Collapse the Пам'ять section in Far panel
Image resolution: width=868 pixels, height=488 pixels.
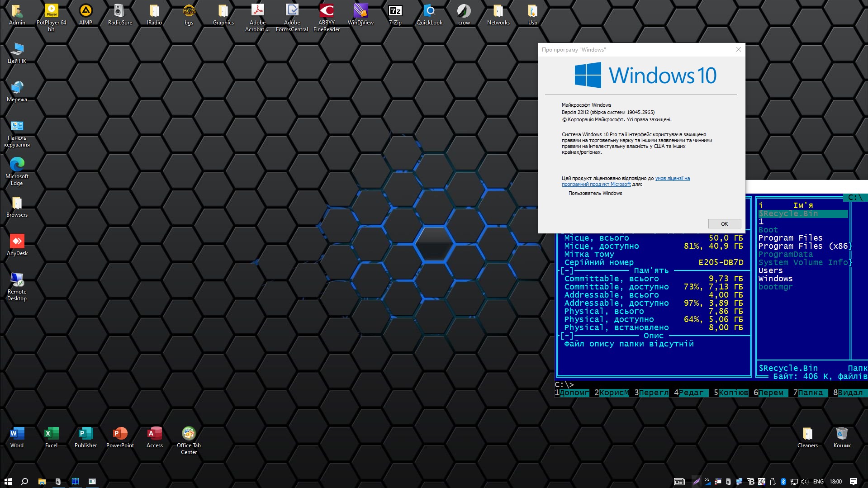(567, 270)
